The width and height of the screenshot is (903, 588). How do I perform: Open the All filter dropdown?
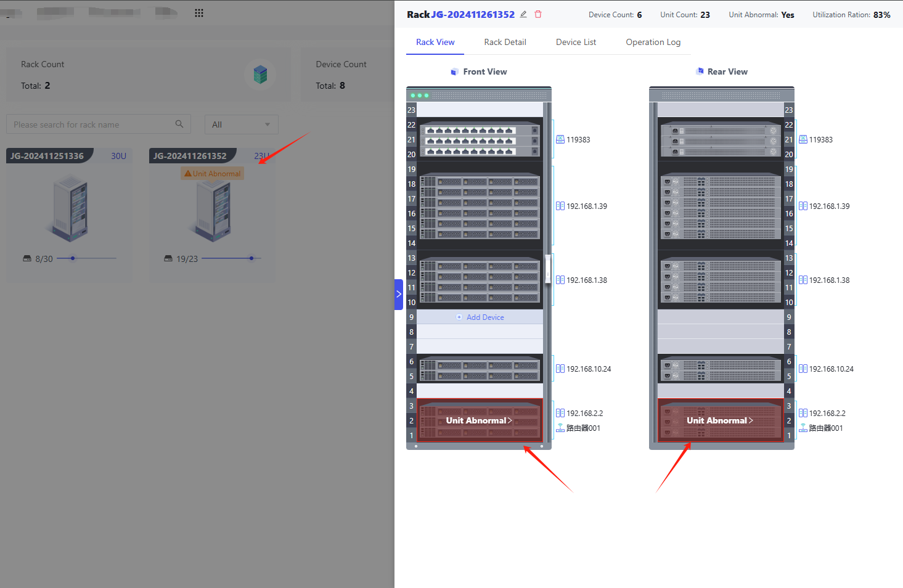[242, 124]
